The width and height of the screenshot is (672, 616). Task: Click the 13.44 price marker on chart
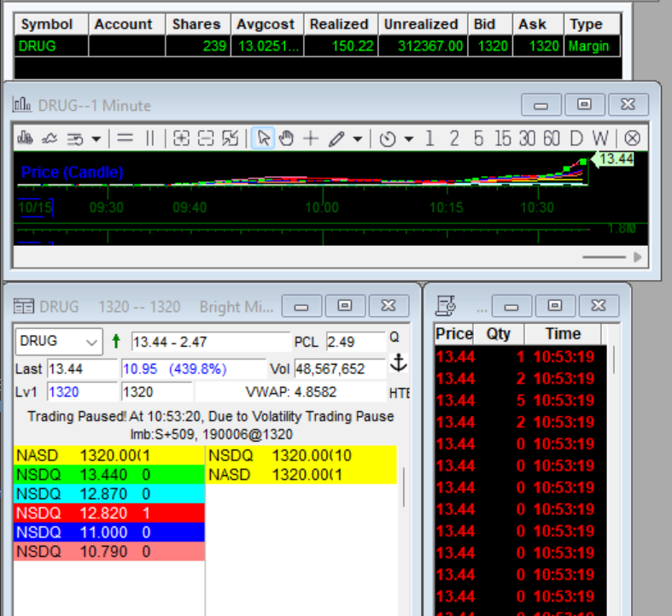[613, 159]
